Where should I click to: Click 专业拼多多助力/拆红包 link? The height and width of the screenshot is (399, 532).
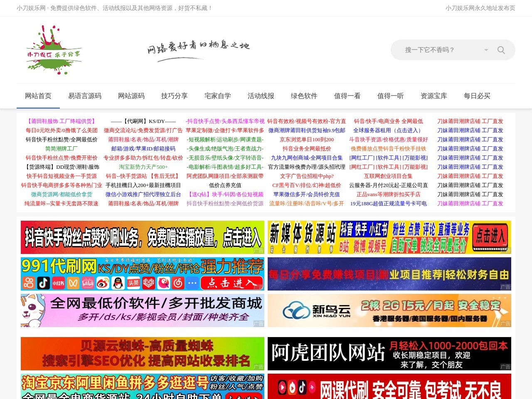coord(143,158)
